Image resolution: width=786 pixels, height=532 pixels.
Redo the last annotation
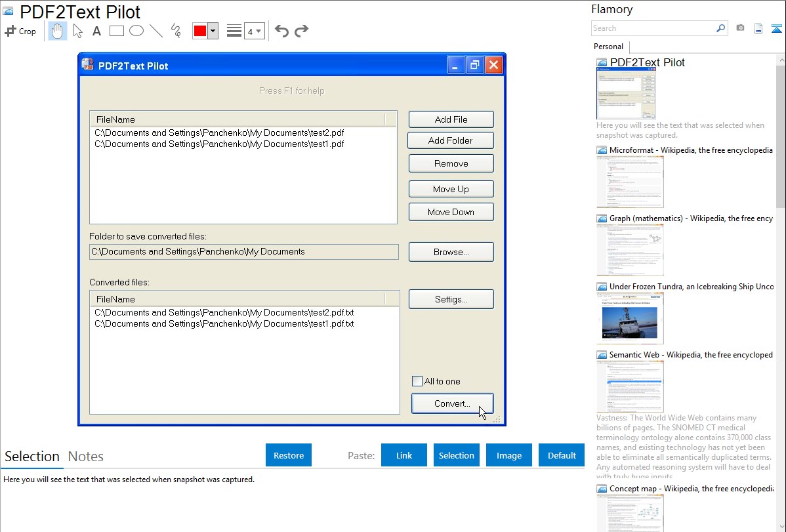[x=301, y=31]
